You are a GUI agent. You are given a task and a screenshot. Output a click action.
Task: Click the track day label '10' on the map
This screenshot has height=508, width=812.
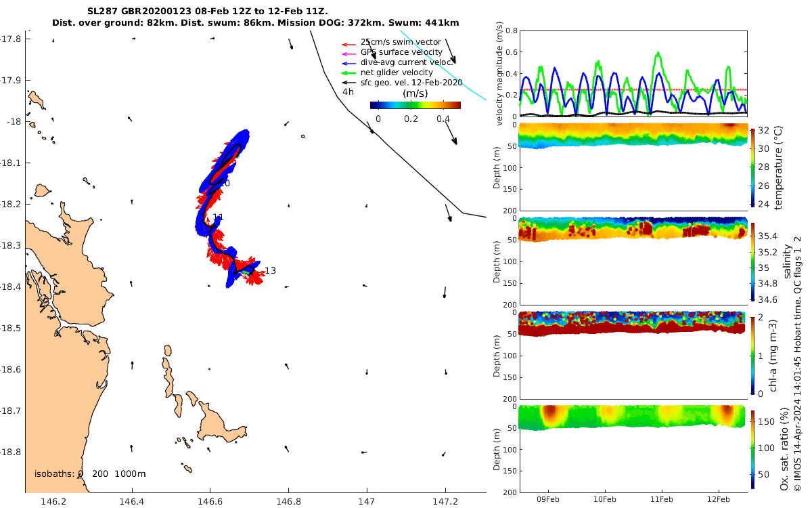tap(225, 184)
